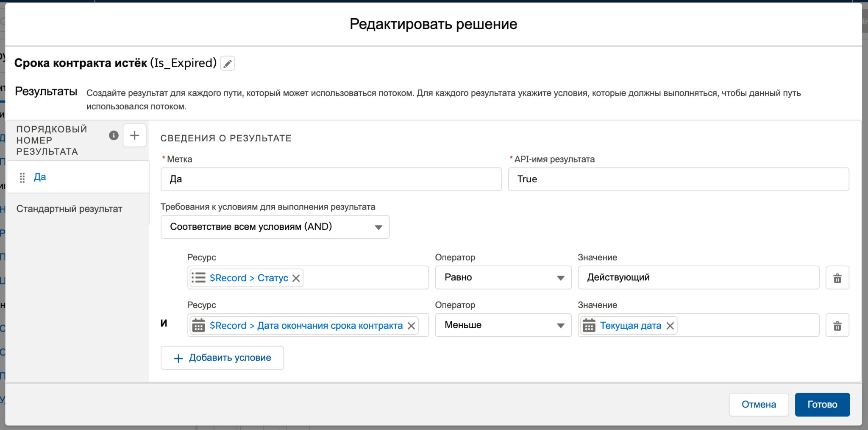868x430 pixels.
Task: Click the calendar icon in the Текущая дата pill
Action: [589, 326]
